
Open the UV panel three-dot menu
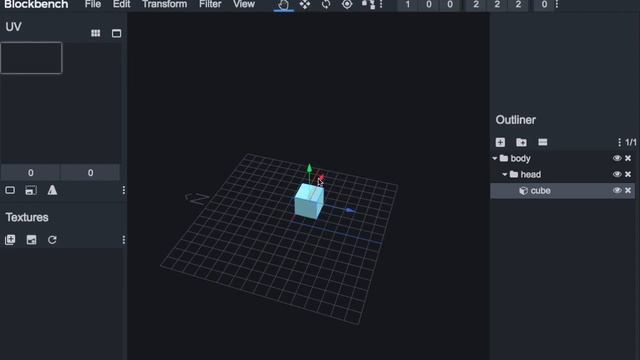tap(124, 190)
